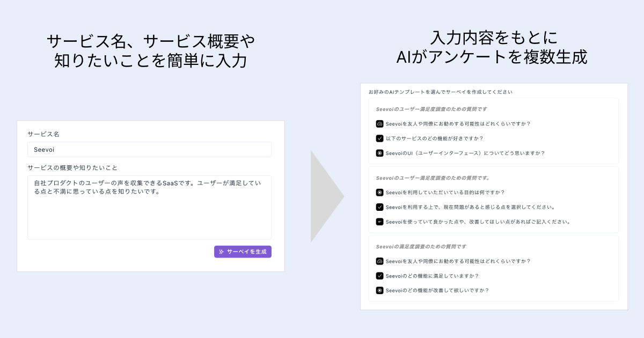Viewport: 644px width, 338px height.
Task: Click the NPS gauge icon in third template
Action: coord(379,261)
